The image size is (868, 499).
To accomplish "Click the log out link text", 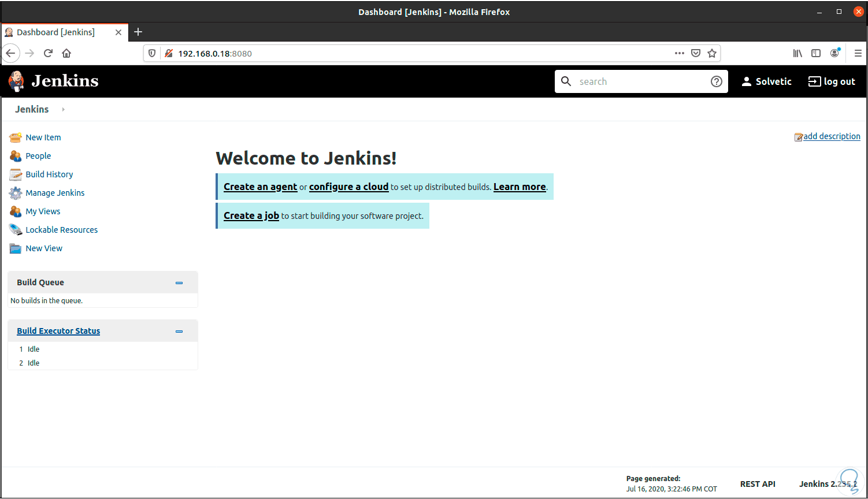I will click(839, 81).
